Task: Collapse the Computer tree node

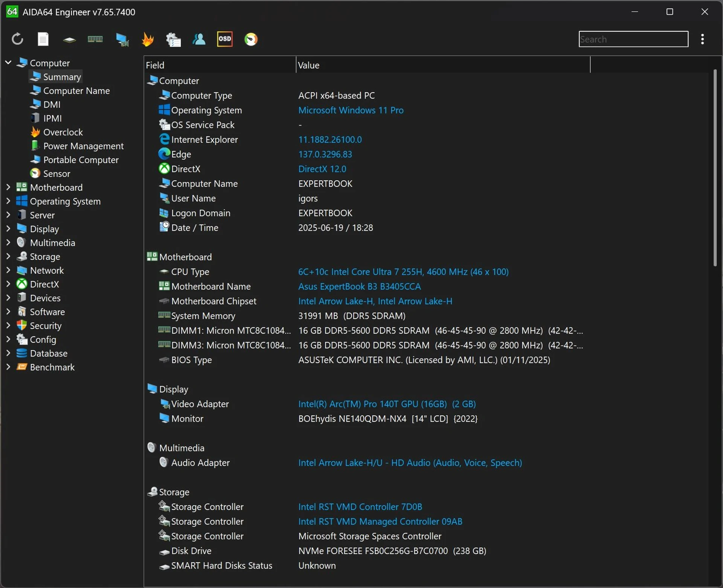Action: [x=8, y=62]
